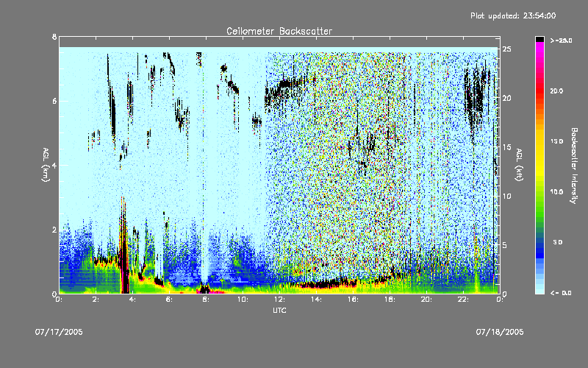Click the 5 kft label on right axis
Screen dimensions: 588x368
coord(505,245)
